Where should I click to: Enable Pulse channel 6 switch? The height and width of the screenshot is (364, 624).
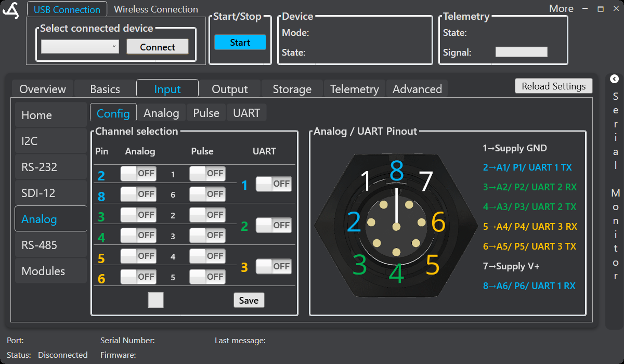pyautogui.click(x=207, y=194)
